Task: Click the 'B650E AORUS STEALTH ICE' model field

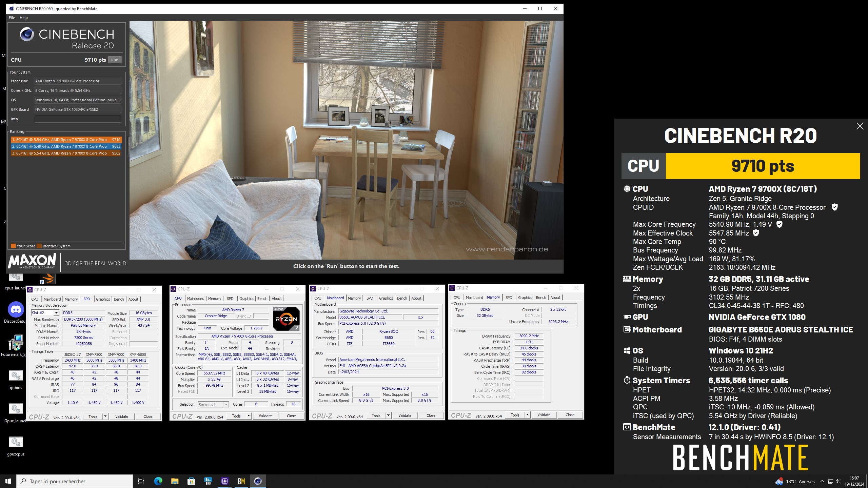Action: click(x=370, y=317)
